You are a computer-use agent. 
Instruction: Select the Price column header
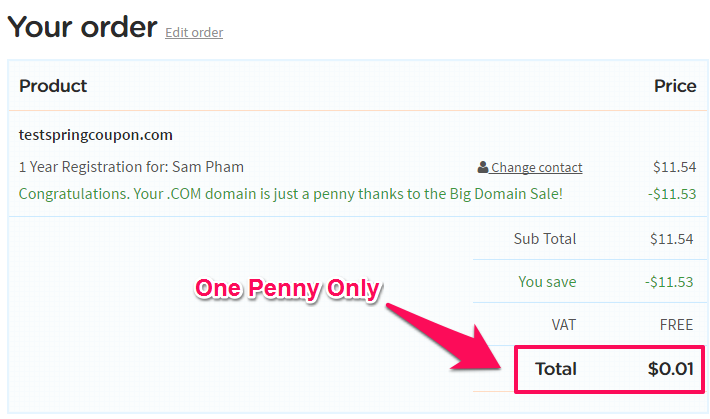click(x=675, y=86)
